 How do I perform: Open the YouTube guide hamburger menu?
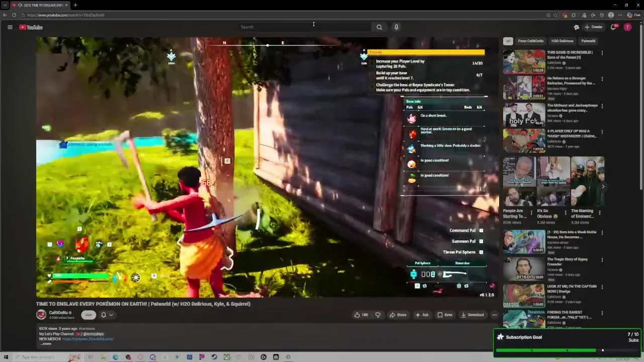tap(10, 27)
